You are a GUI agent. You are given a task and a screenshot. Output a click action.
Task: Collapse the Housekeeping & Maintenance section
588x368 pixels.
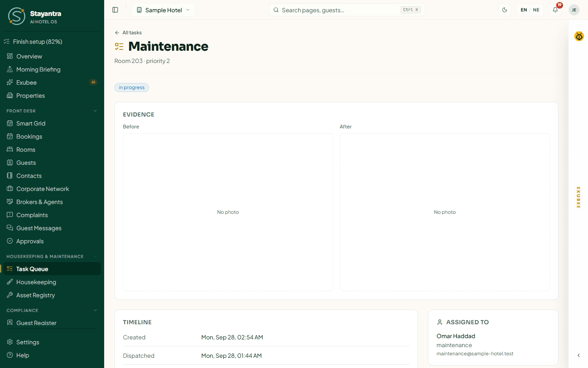tap(95, 256)
